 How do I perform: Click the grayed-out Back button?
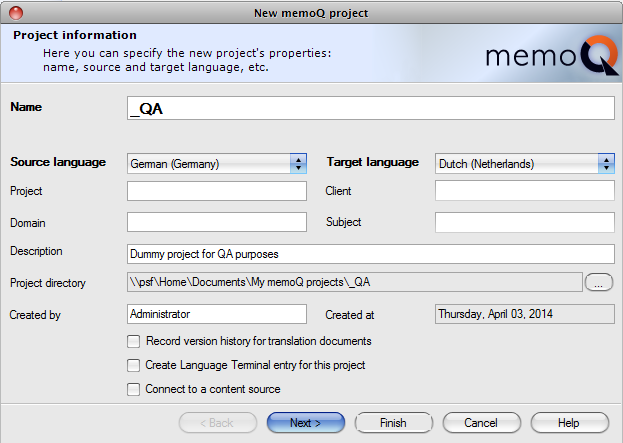(x=217, y=423)
